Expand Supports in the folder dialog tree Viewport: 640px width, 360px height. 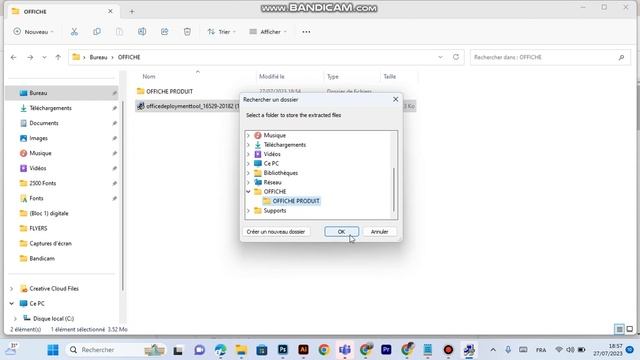pyautogui.click(x=248, y=211)
